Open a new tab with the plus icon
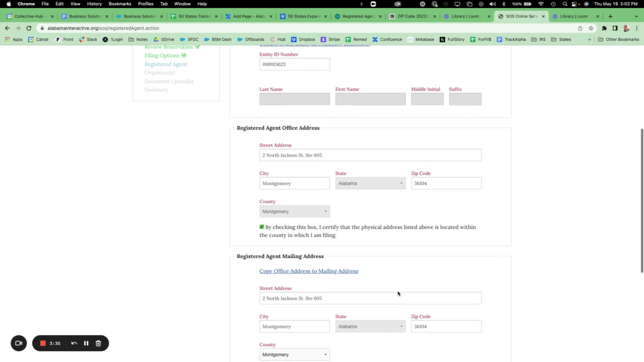This screenshot has width=644, height=362. click(610, 16)
